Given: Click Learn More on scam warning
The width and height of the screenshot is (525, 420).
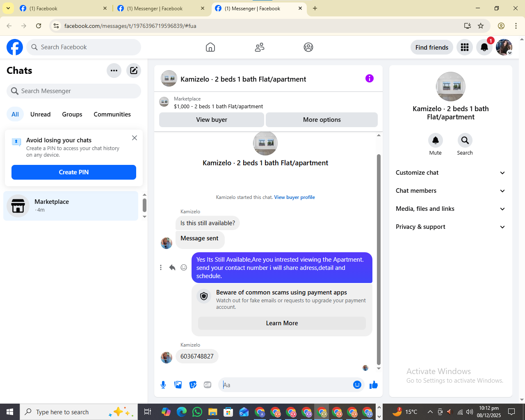Looking at the screenshot, I should tap(282, 323).
